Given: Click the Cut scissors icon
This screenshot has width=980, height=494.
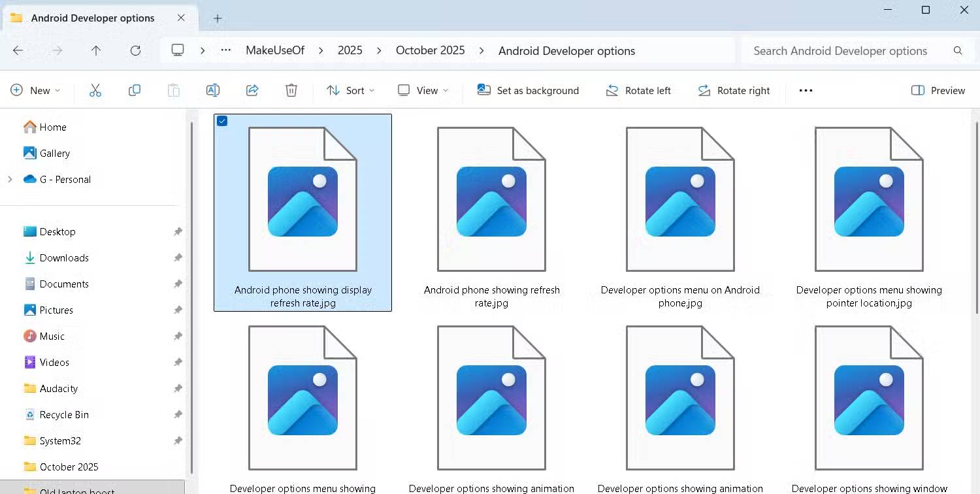Looking at the screenshot, I should 95,90.
